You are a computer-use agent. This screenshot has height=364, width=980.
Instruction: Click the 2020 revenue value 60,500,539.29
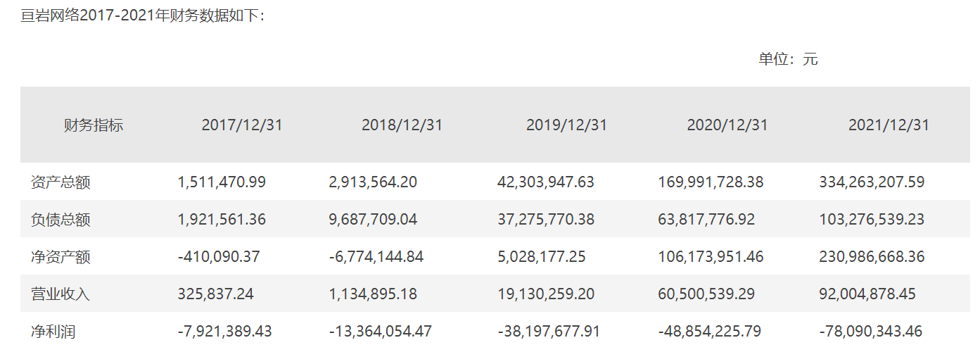click(706, 294)
